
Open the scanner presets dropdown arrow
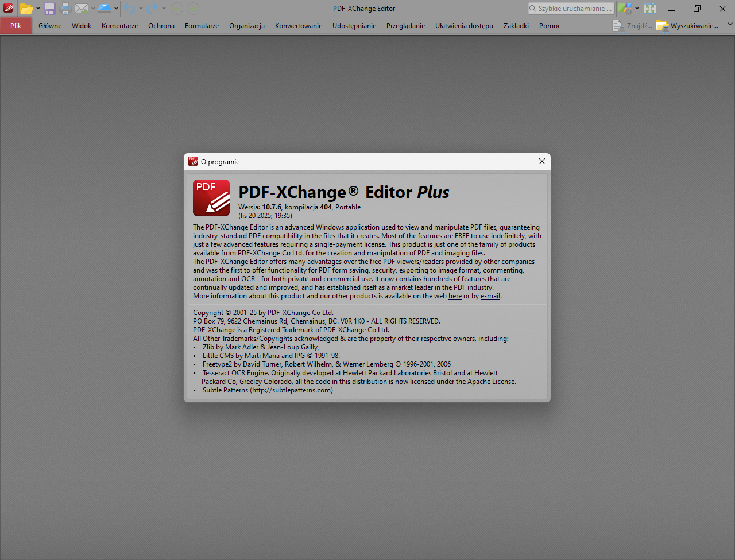coord(116,9)
